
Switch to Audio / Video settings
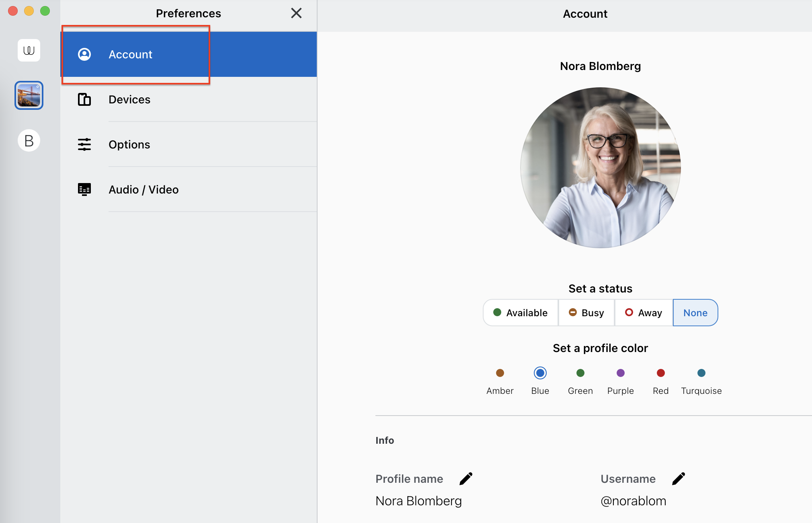point(144,189)
